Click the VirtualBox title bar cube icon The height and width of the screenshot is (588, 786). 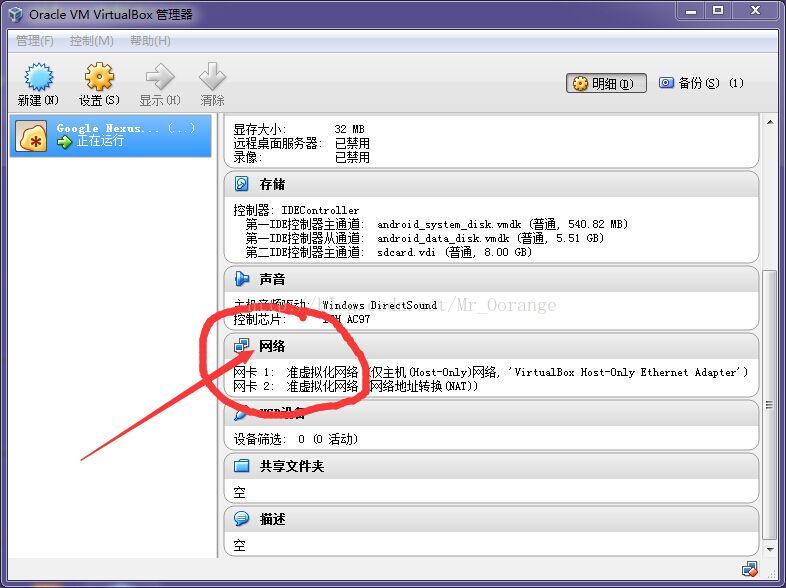pos(15,14)
